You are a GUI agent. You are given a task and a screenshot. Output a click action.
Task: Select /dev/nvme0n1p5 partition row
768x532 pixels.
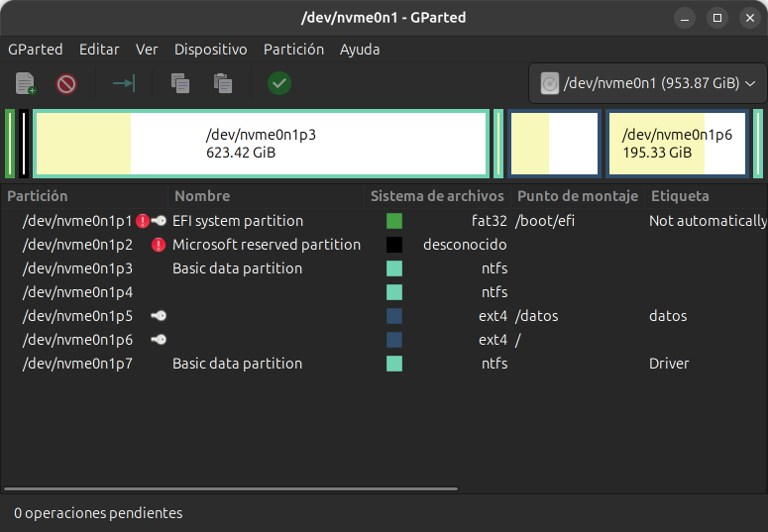384,316
